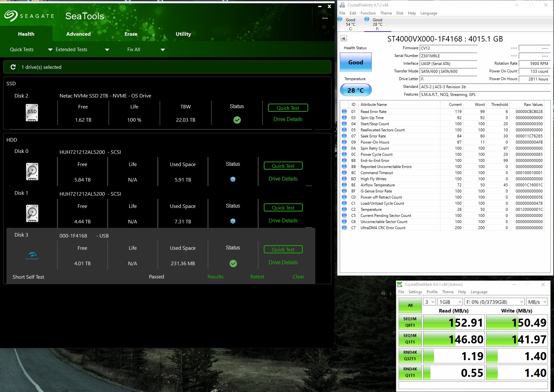
Task: Click the status orb for Reallocated Sectors Count
Action: coord(344,130)
